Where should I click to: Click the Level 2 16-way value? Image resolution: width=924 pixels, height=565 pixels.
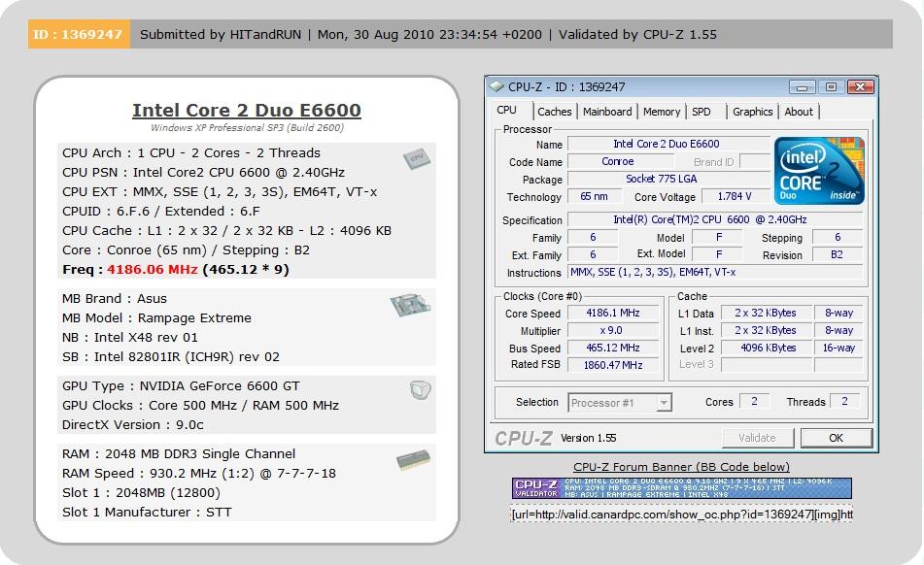tap(838, 348)
